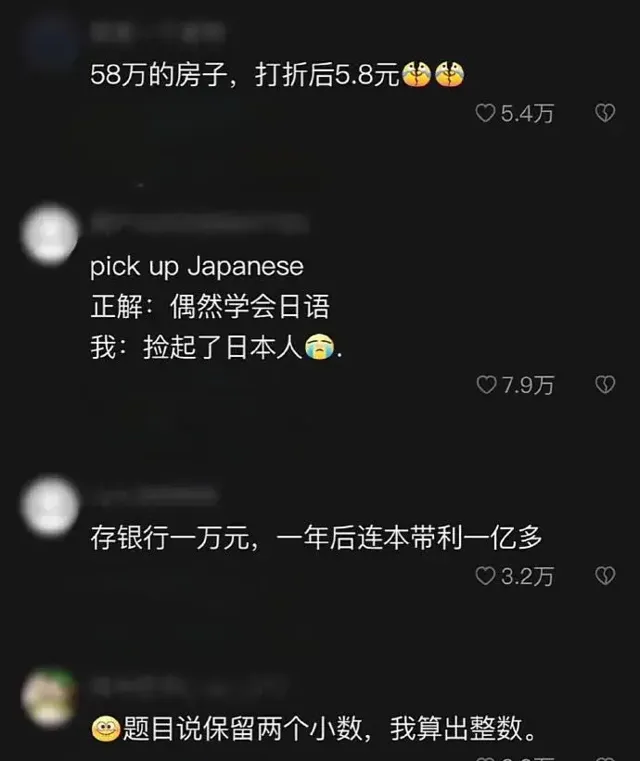
Task: Tap the line 我：捡起了日本人
Action: pyautogui.click(x=216, y=347)
